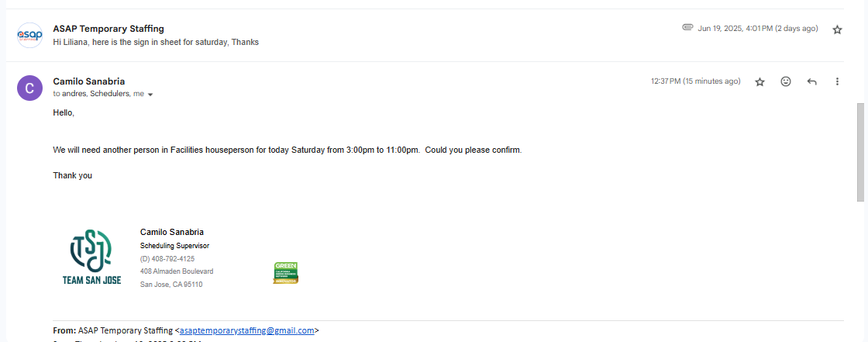Click the Green business badge image
Screen dimensions: 868x342
point(286,272)
